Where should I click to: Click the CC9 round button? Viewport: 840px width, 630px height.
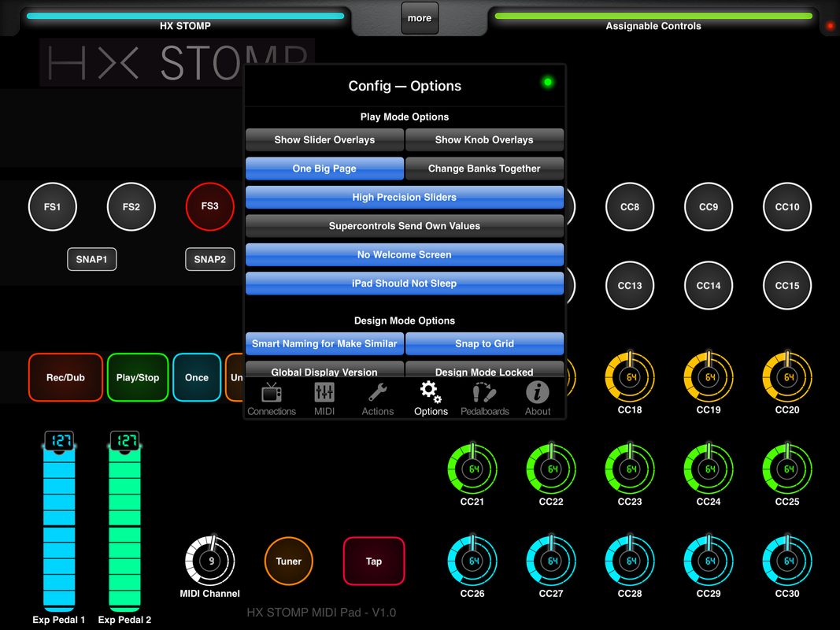pos(709,207)
